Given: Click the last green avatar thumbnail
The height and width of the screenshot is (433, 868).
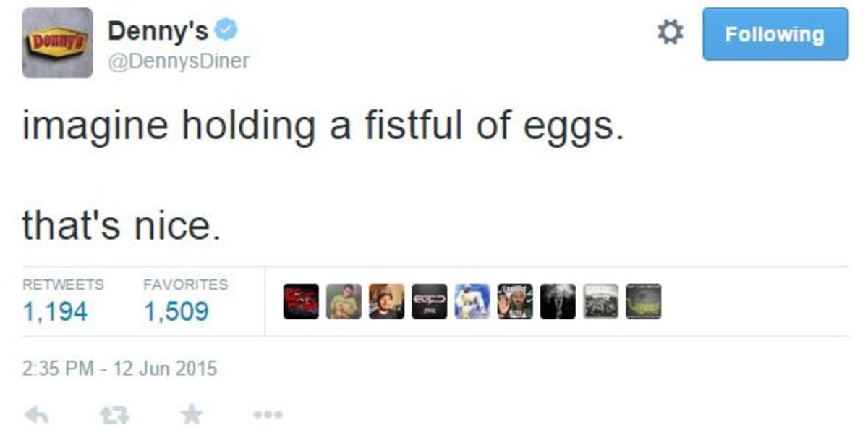Looking at the screenshot, I should (x=644, y=301).
